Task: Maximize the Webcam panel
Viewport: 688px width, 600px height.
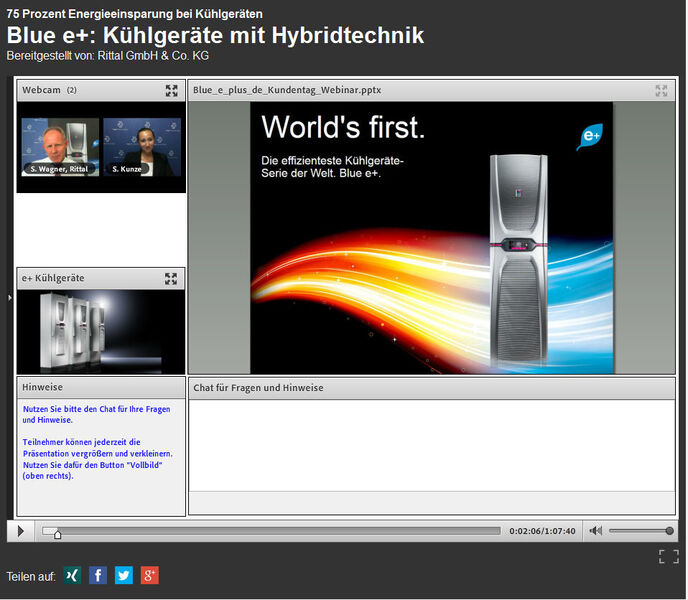Action: point(172,90)
